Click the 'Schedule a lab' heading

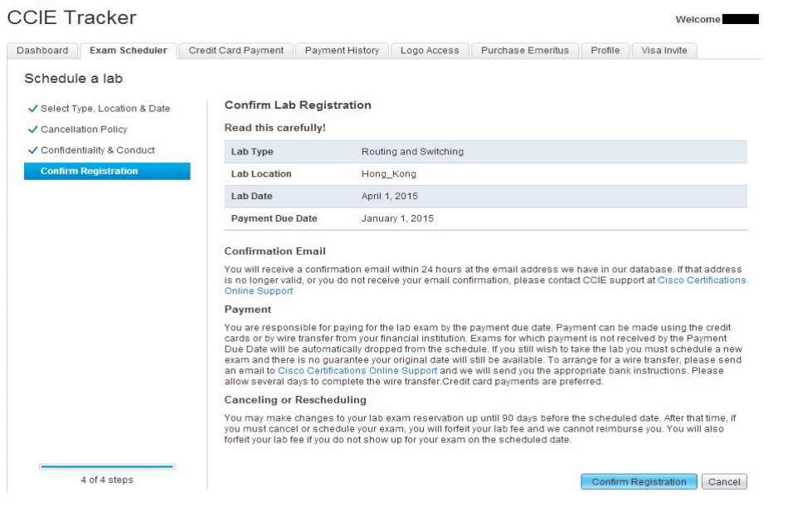(74, 78)
